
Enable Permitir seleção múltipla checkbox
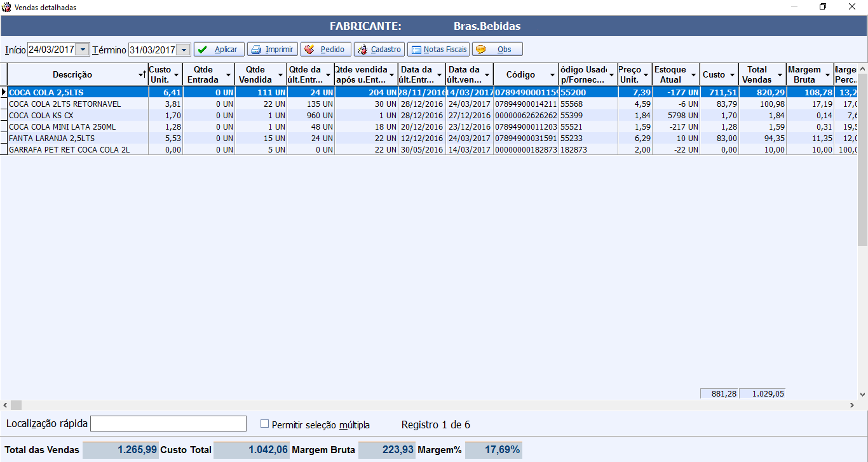coord(265,424)
